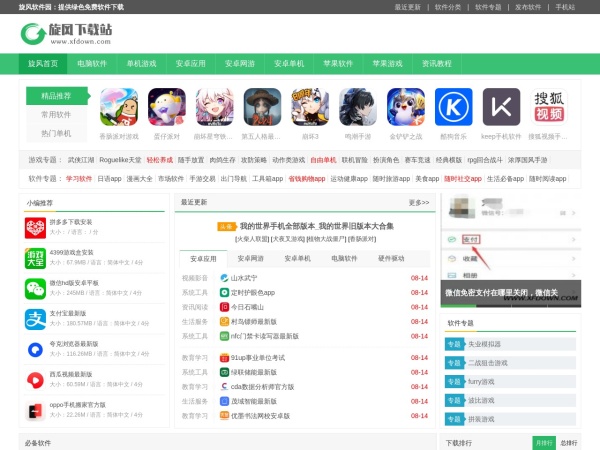The width and height of the screenshot is (600, 450).
Task: Click the 旋风下载站 site logo
Action: [66, 34]
